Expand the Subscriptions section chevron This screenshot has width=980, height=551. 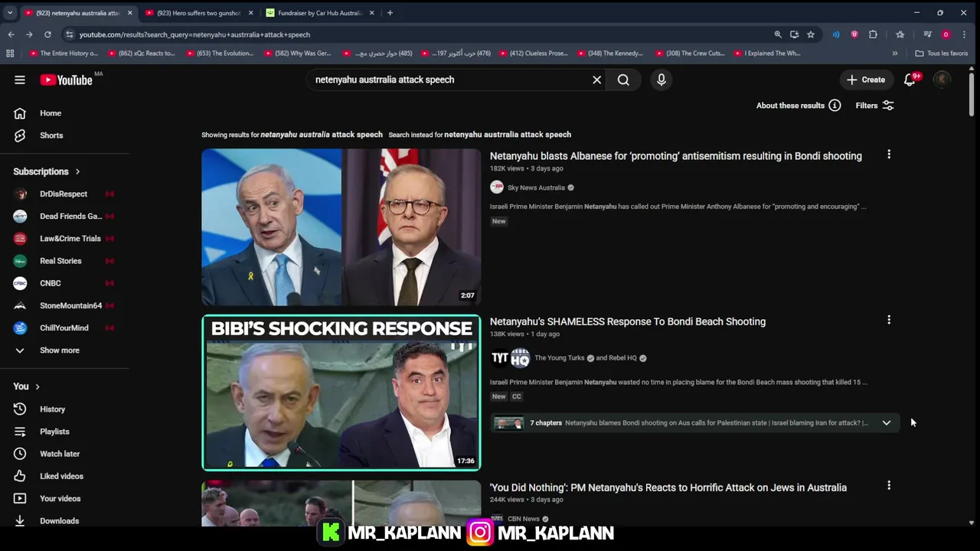point(77,171)
